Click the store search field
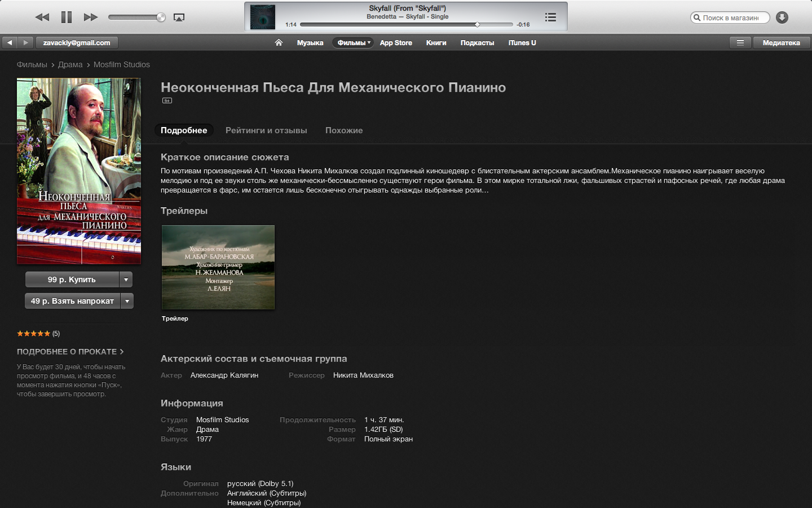The image size is (812, 508). (730, 17)
